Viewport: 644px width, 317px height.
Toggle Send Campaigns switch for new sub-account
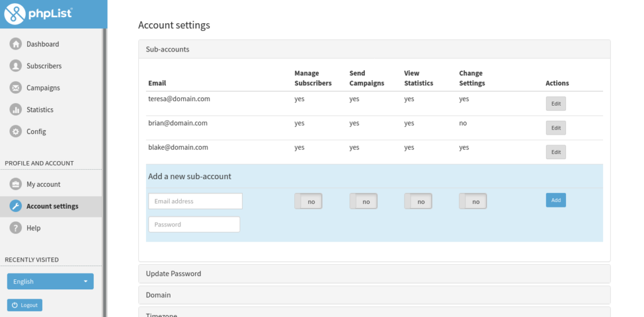(363, 201)
